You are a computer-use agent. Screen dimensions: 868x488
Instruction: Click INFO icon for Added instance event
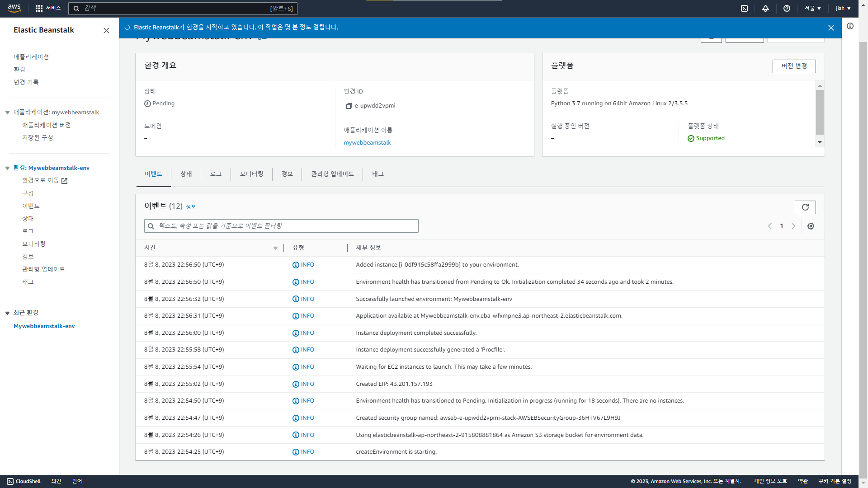[x=296, y=265]
